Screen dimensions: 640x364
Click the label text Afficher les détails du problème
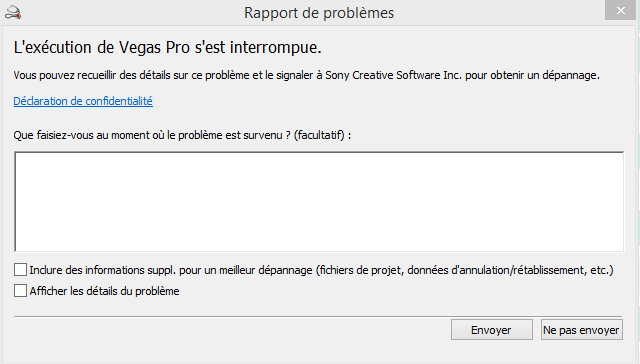coord(104,291)
